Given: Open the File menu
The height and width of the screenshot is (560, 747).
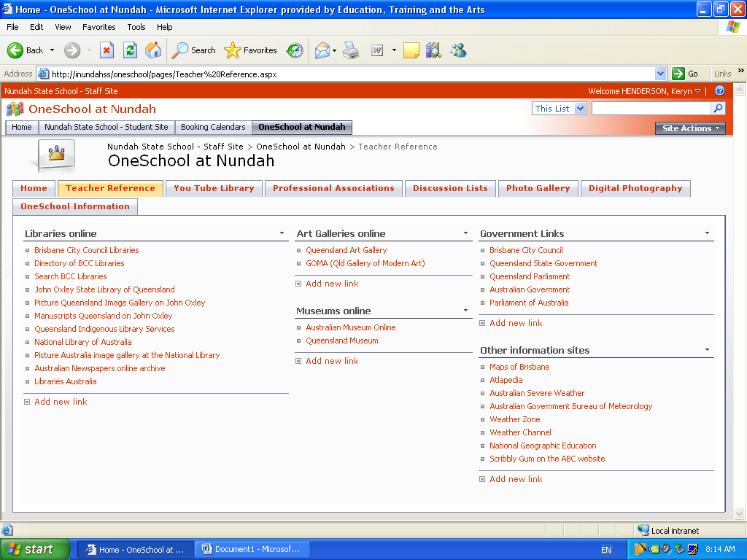Looking at the screenshot, I should click(x=12, y=27).
